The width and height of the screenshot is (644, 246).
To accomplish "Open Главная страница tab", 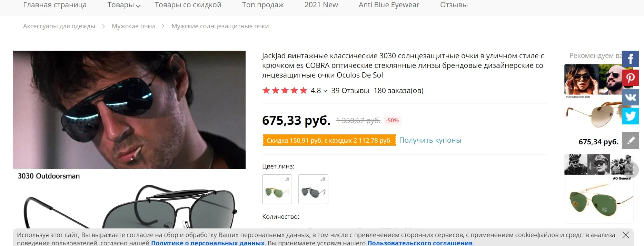I will pos(55,5).
